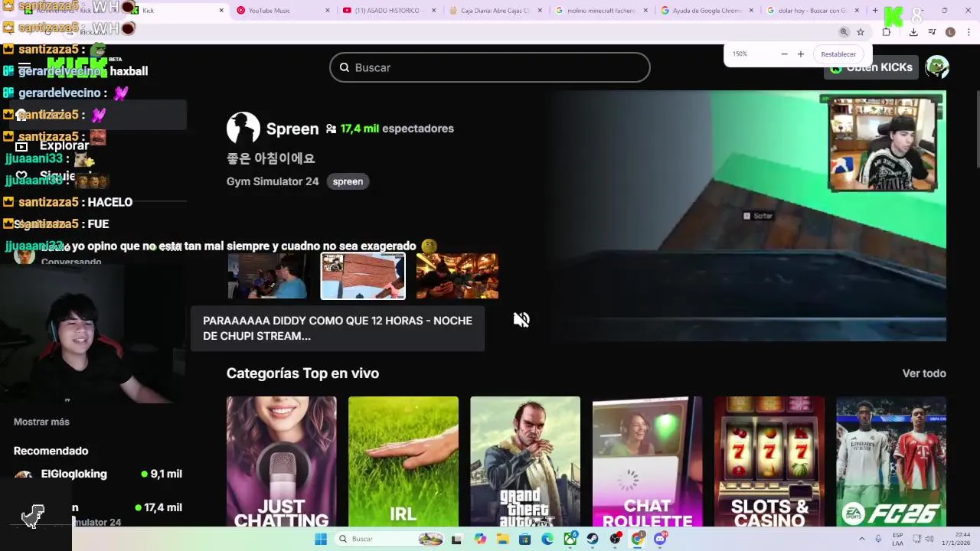Open the Chrome extensions puzzle icon
Screen dimensions: 980x551
pos(887,32)
